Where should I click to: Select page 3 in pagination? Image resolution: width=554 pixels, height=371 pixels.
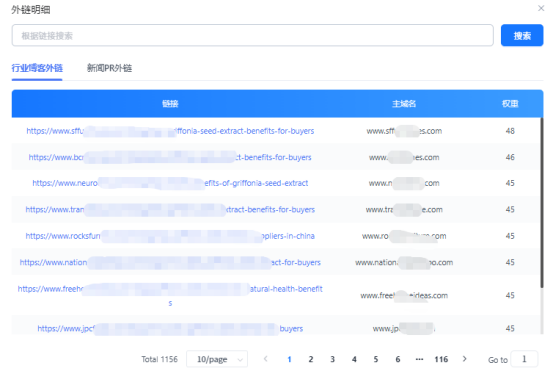332,359
